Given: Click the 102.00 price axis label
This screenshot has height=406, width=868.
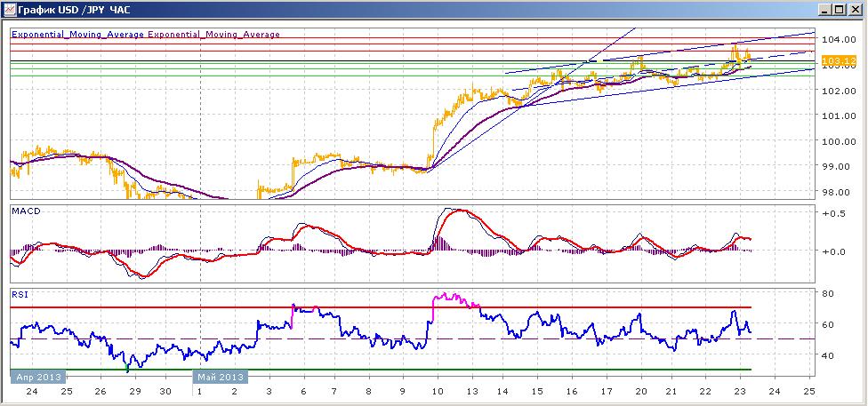Looking at the screenshot, I should pyautogui.click(x=840, y=90).
